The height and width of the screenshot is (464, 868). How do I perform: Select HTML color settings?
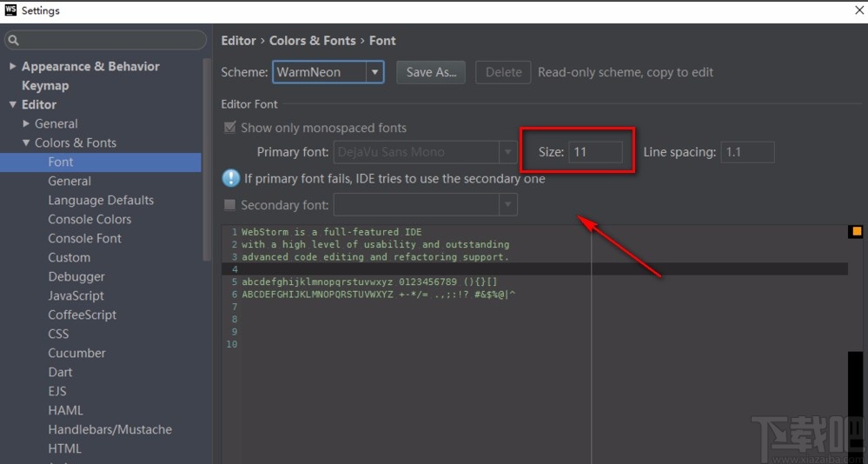65,448
